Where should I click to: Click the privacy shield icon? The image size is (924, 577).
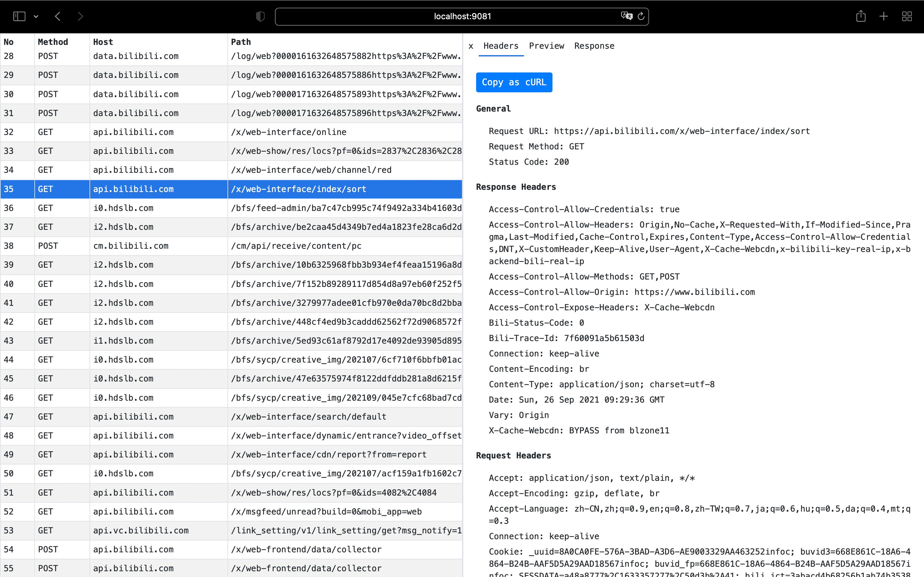[260, 16]
